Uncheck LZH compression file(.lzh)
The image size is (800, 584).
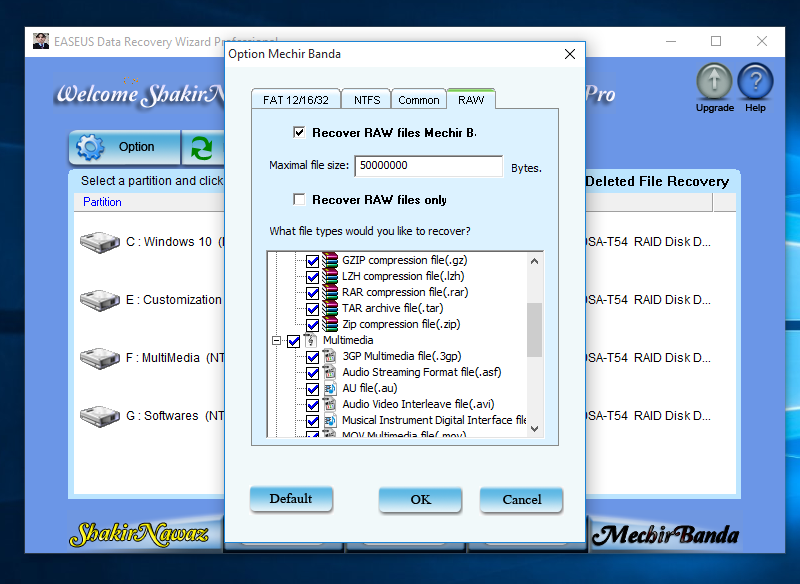313,277
